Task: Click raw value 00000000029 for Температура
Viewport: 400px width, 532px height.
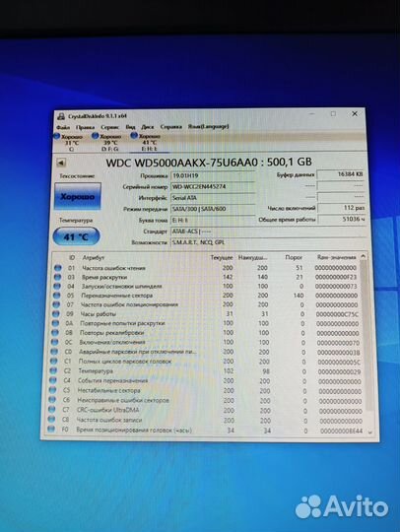Action: (x=339, y=371)
